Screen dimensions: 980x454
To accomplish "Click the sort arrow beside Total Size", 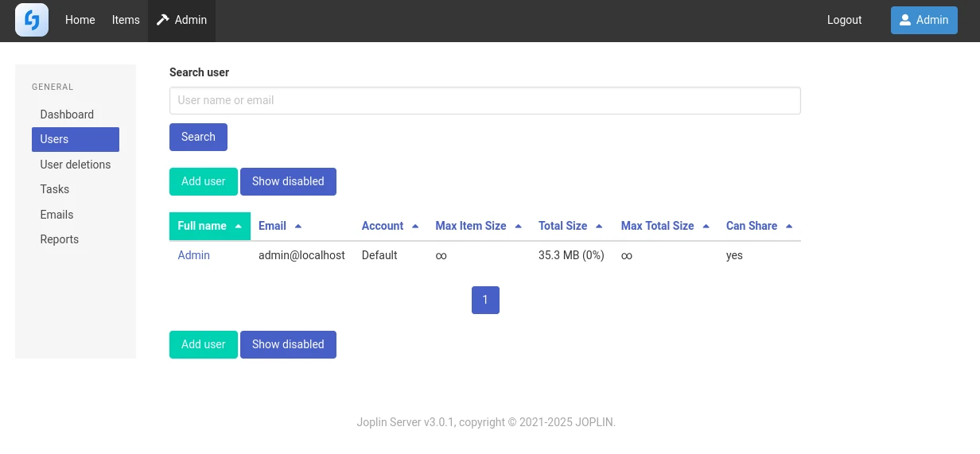I will [x=599, y=227].
